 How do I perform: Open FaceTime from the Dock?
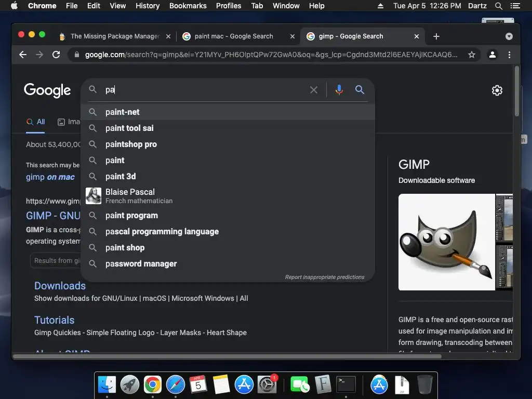300,384
